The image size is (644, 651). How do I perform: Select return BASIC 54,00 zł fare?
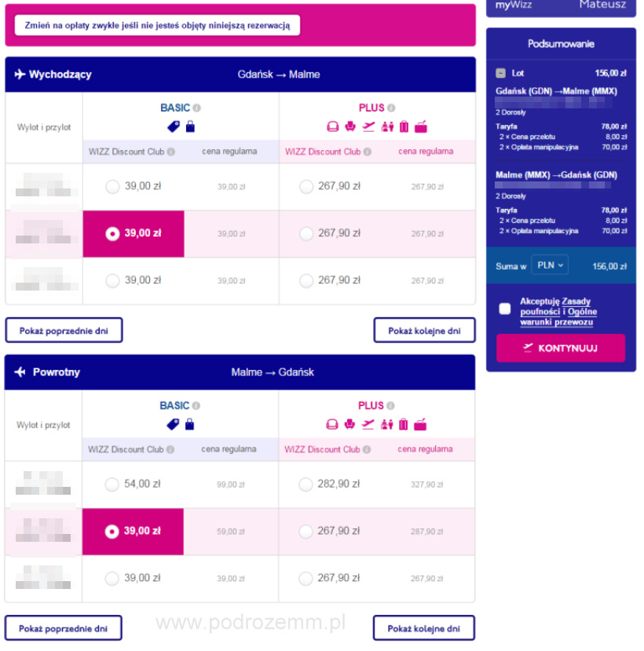(x=112, y=484)
